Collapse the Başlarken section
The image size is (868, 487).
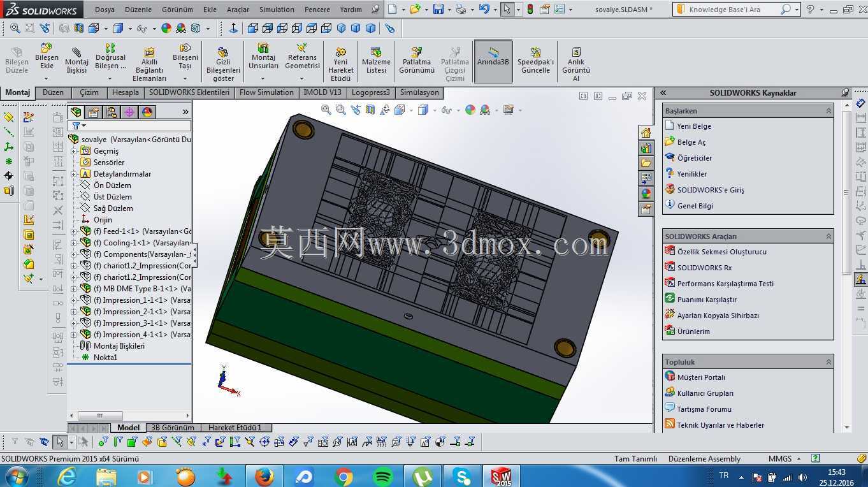[828, 111]
